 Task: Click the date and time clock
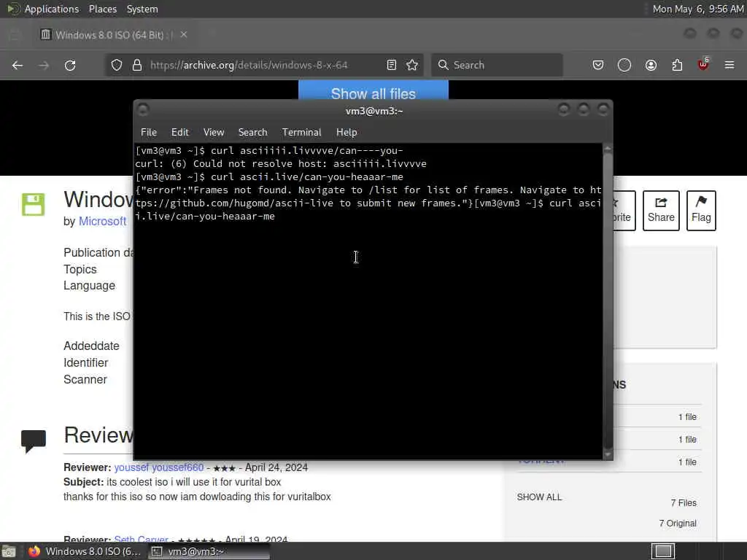tap(698, 9)
